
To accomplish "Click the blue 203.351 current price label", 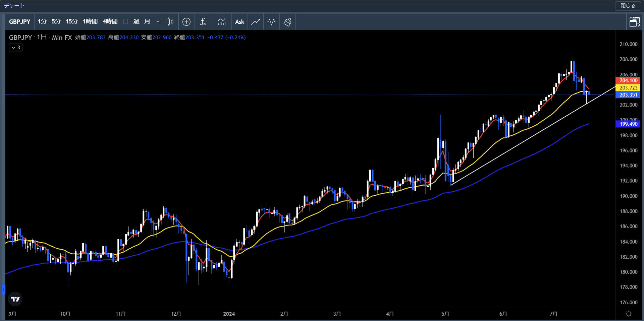I will pyautogui.click(x=628, y=95).
